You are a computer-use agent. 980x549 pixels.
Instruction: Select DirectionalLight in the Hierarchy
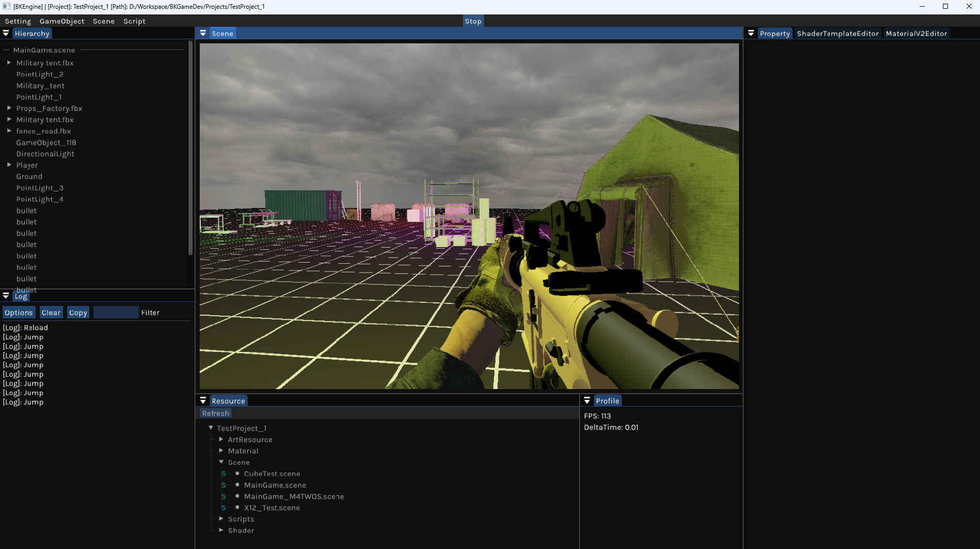click(45, 154)
